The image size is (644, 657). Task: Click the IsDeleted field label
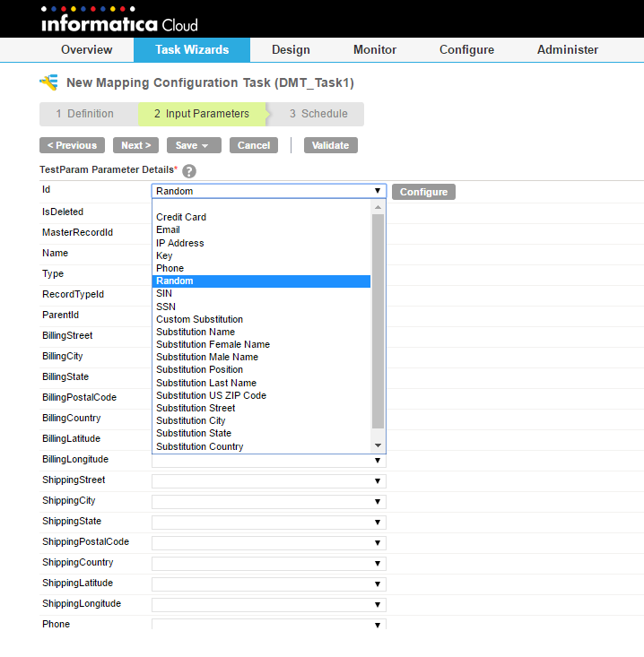pyautogui.click(x=63, y=212)
